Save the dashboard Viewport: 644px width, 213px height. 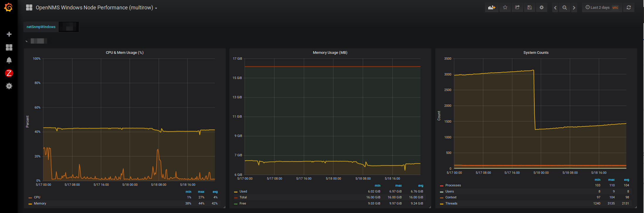click(530, 8)
